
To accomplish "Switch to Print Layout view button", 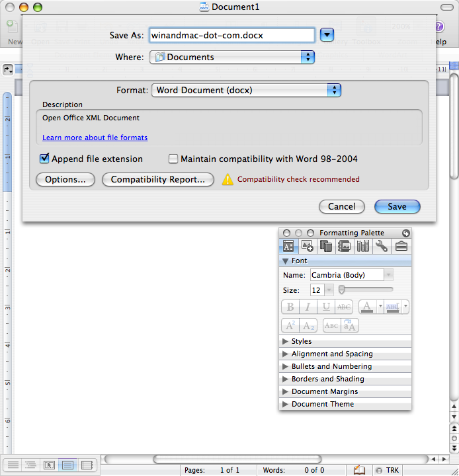I will tap(67, 465).
